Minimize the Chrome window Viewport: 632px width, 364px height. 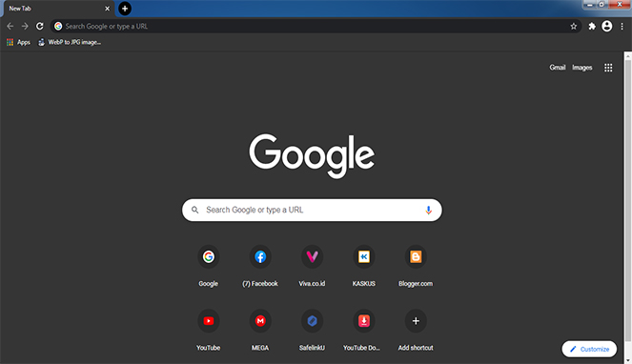tap(589, 5)
